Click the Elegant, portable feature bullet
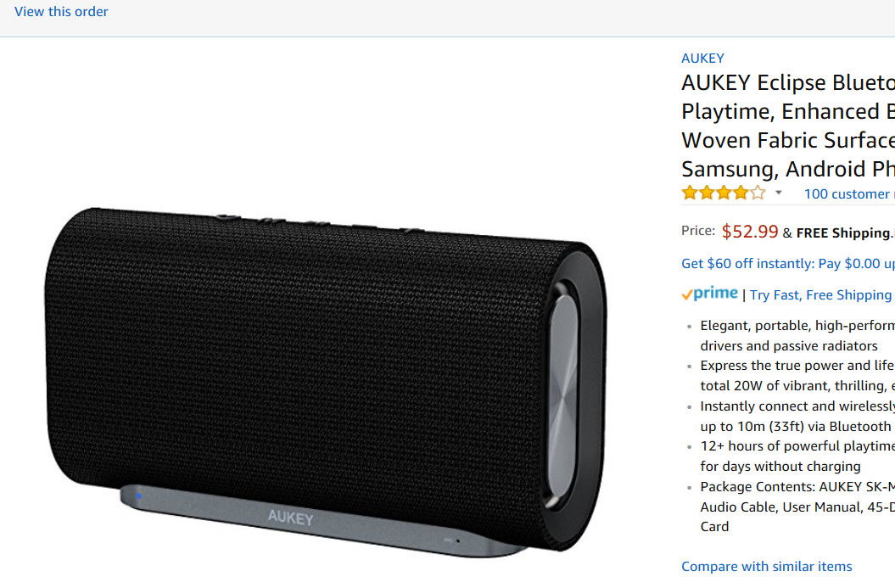This screenshot has width=895, height=588. [x=797, y=335]
